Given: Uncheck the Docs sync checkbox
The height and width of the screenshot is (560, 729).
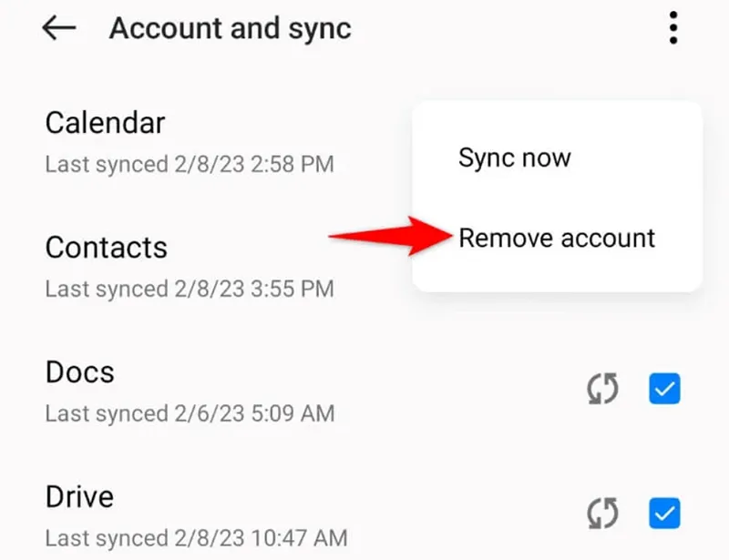Looking at the screenshot, I should 664,390.
